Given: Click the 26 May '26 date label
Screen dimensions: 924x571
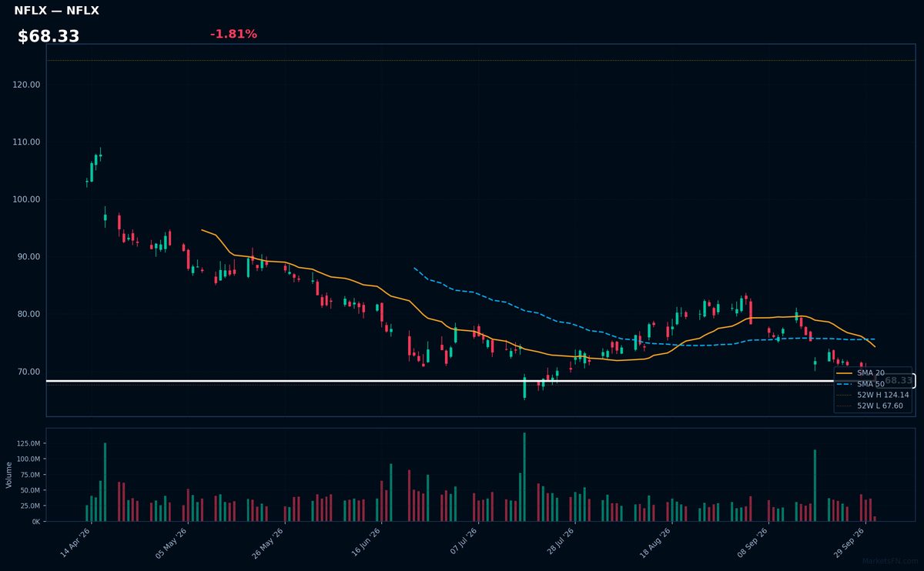Looking at the screenshot, I should (268, 542).
